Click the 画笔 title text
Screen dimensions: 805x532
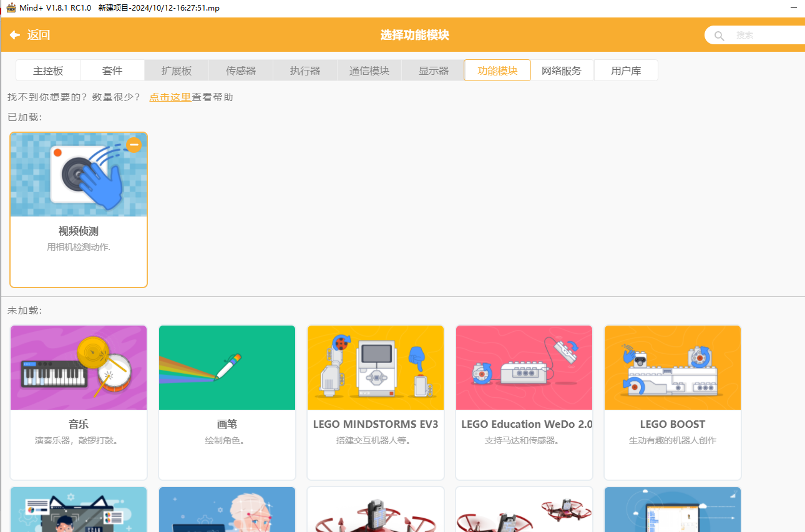227,424
